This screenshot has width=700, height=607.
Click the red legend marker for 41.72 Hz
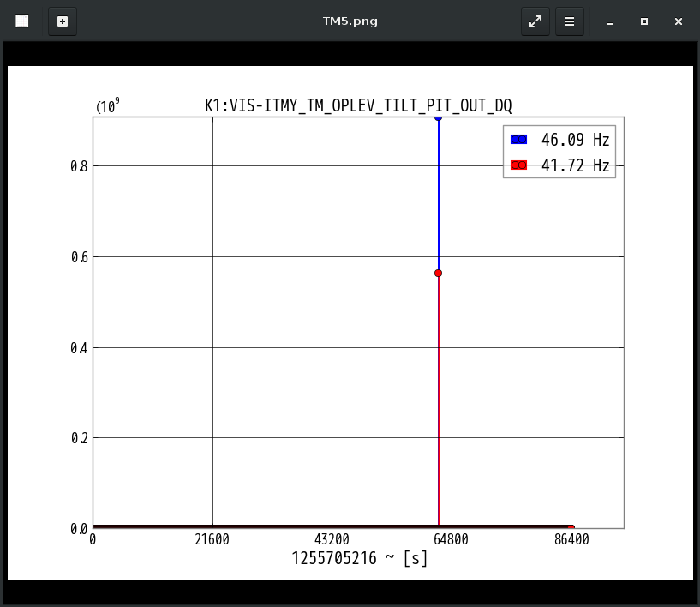(x=518, y=165)
